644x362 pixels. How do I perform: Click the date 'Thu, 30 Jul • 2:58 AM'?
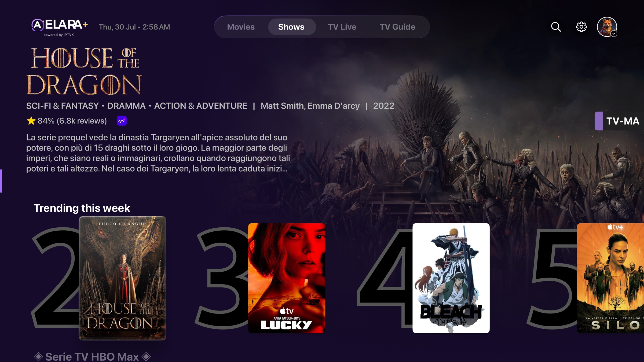point(134,27)
